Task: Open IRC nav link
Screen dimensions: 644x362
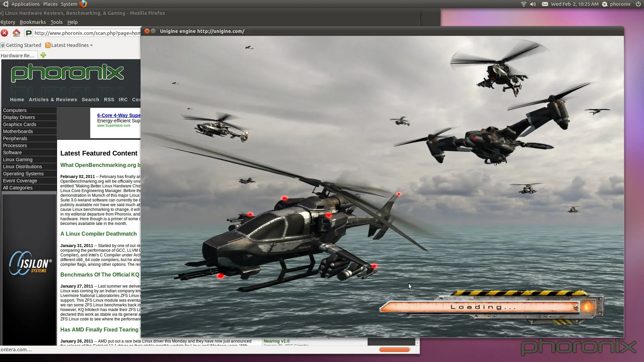Action: coord(123,100)
